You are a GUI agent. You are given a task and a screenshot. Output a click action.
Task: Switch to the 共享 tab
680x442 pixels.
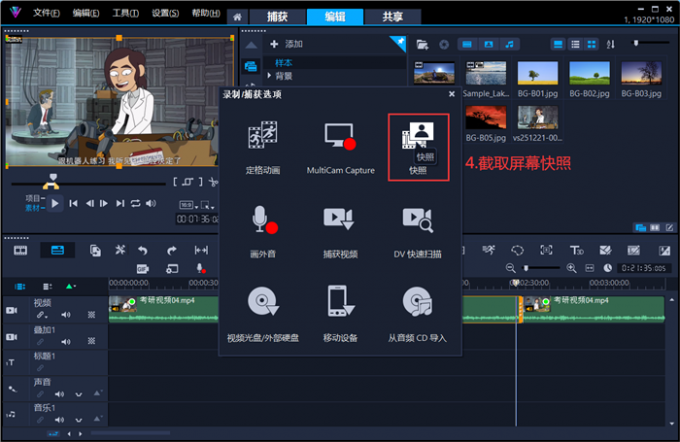click(x=392, y=17)
